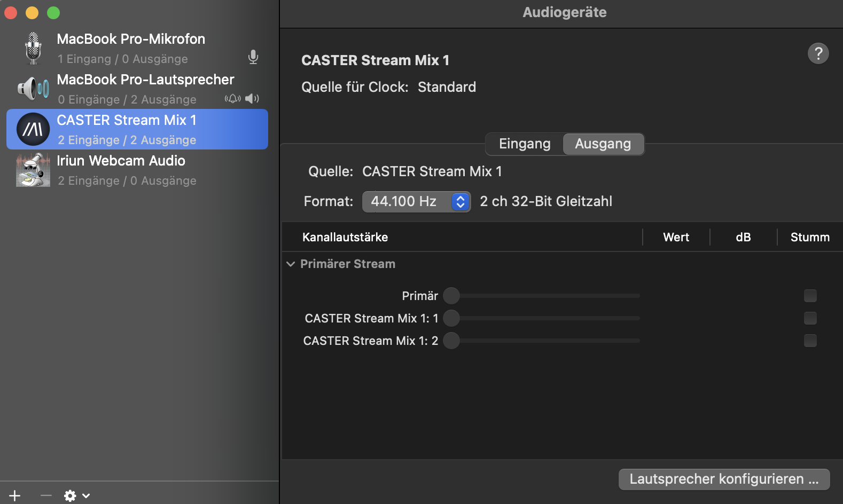Viewport: 843px width, 504px height.
Task: Mute CASTER Stream Mix 1: 1 channel
Action: click(810, 318)
